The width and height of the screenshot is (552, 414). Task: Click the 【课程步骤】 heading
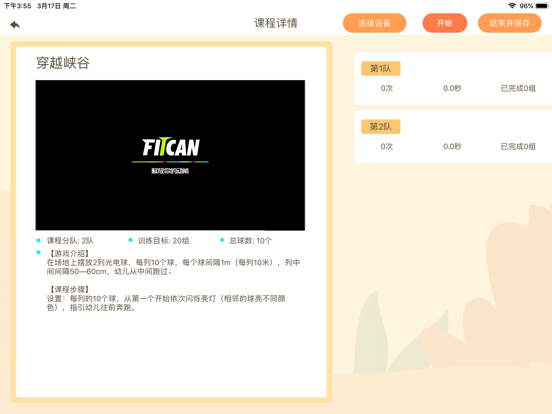(x=68, y=289)
